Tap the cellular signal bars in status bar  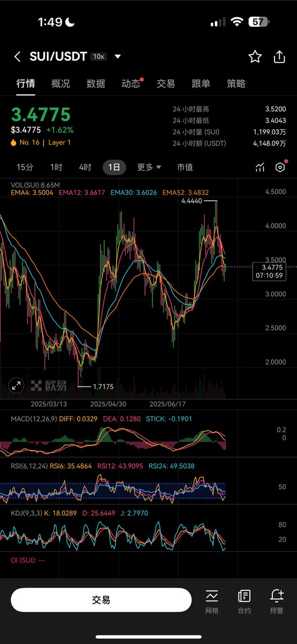[x=218, y=23]
